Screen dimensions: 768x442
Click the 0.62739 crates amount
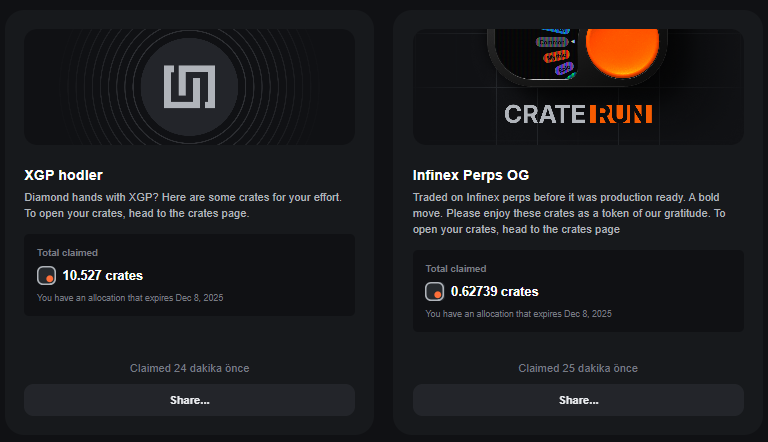click(x=495, y=292)
